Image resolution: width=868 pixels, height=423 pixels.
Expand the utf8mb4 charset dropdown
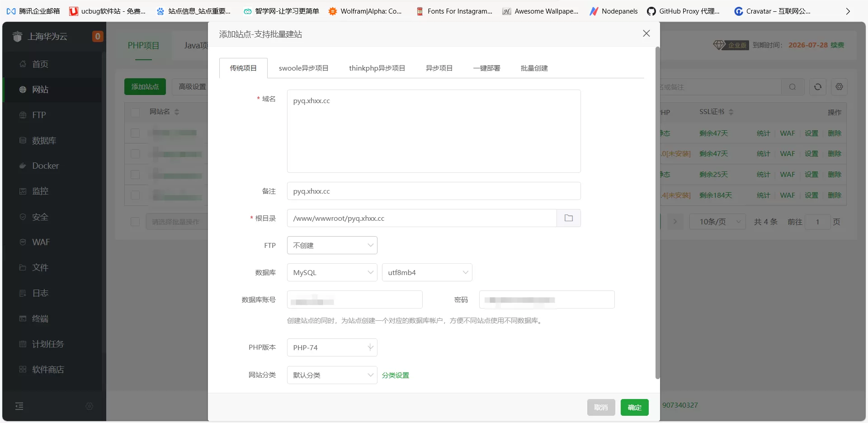427,272
